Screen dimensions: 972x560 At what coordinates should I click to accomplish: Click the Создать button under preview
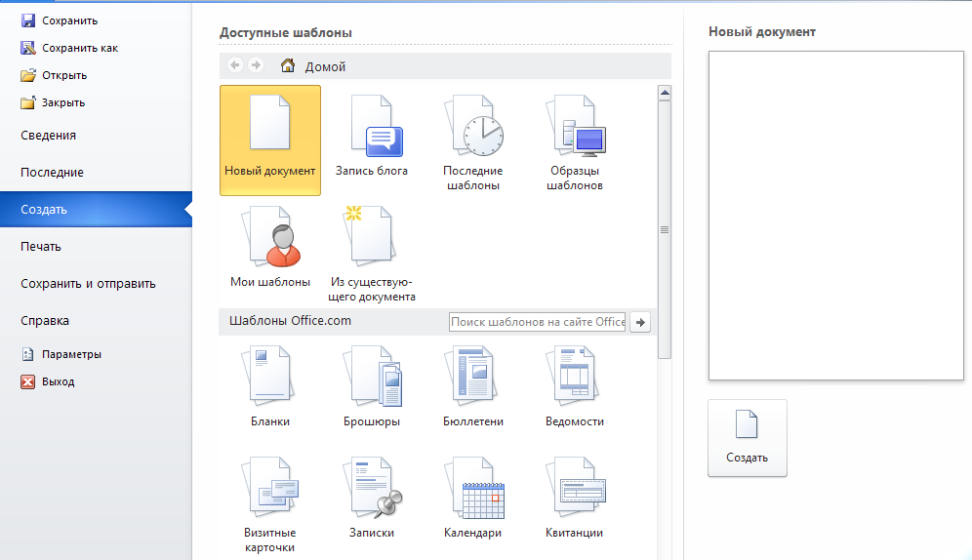(x=748, y=438)
